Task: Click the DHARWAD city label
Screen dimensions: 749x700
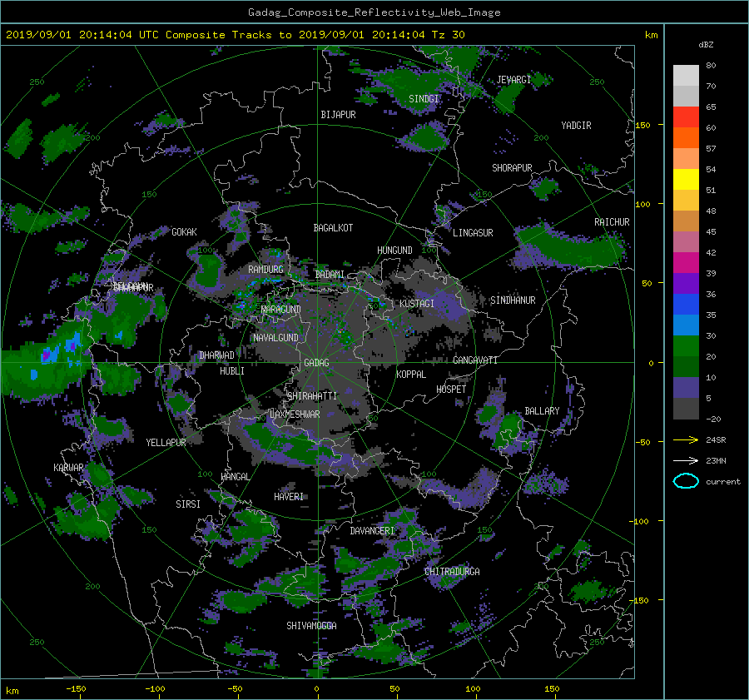Action: pos(217,355)
